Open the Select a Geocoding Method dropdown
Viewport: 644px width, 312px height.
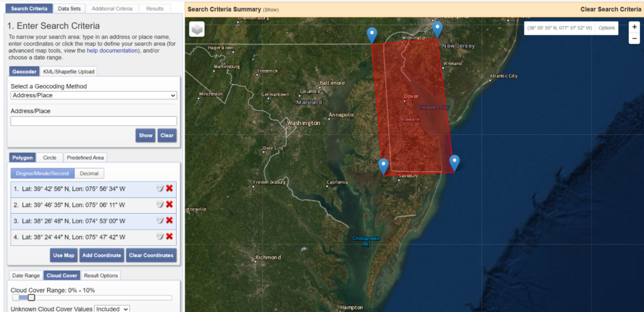click(x=94, y=95)
